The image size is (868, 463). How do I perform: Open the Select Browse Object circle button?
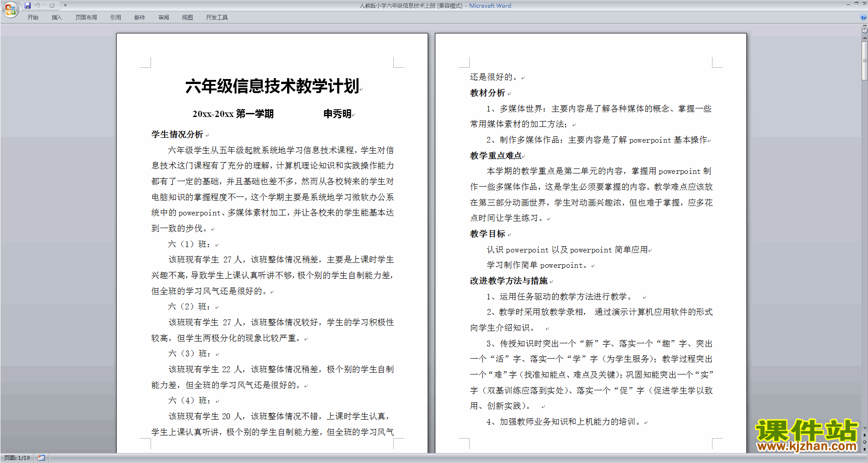pyautogui.click(x=865, y=442)
